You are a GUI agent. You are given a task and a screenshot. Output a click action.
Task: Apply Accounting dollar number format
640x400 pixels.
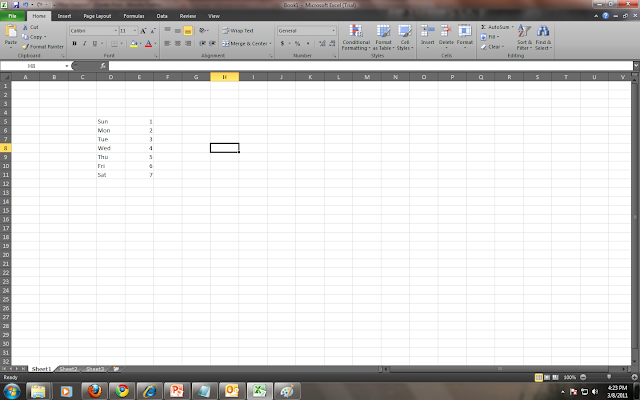pyautogui.click(x=282, y=43)
